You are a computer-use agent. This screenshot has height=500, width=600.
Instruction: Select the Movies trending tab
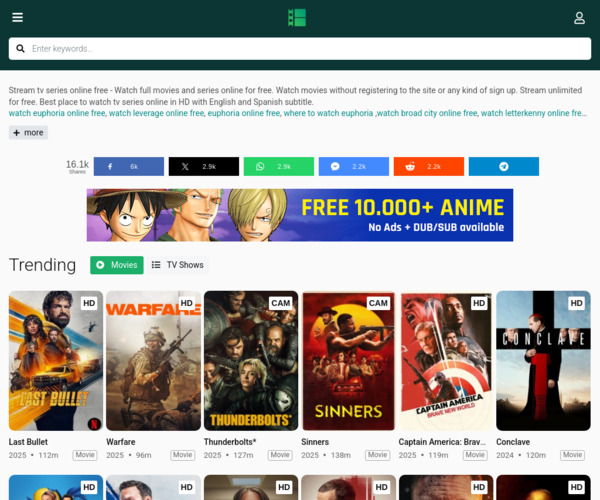117,265
